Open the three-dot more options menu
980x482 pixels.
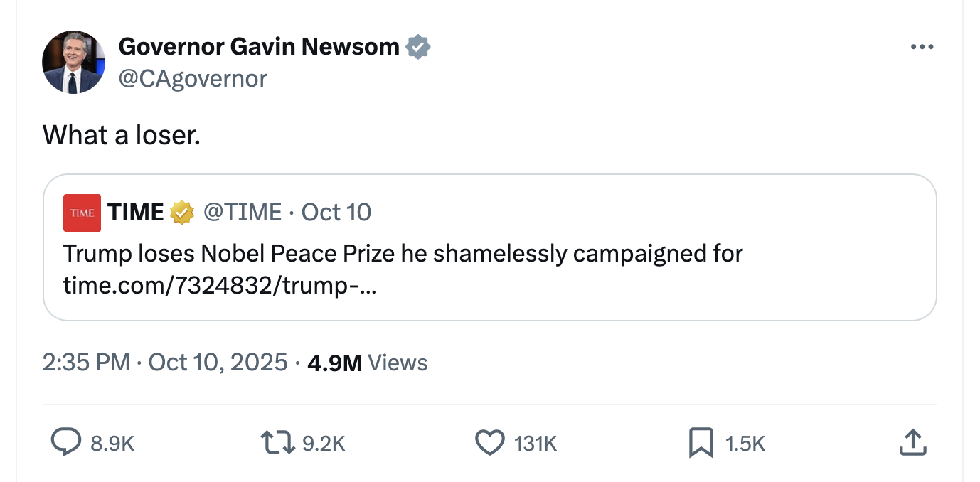click(x=922, y=47)
